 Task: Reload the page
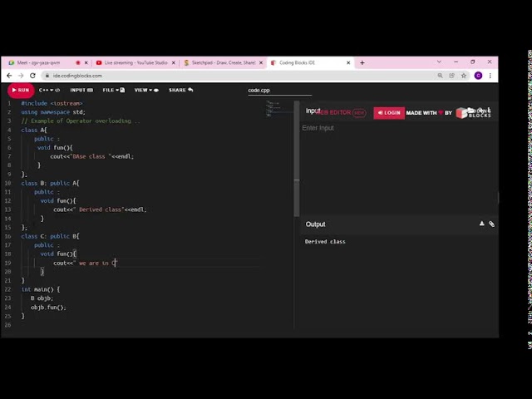click(x=32, y=76)
